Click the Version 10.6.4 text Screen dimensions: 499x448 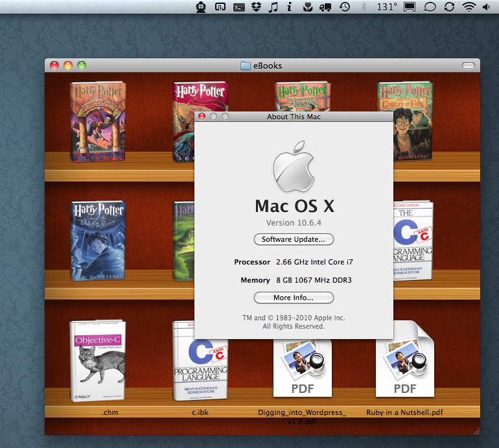click(294, 223)
